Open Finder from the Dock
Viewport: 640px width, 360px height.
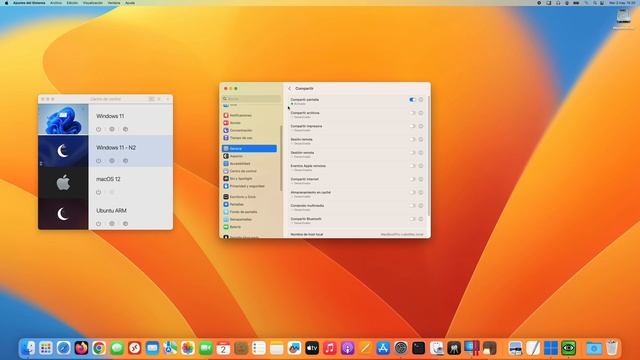pyautogui.click(x=28, y=348)
